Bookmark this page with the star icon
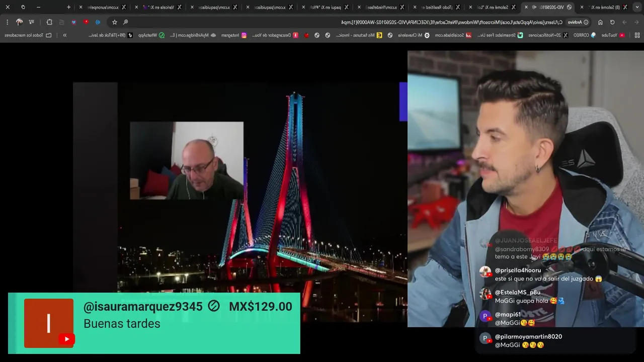 (114, 22)
